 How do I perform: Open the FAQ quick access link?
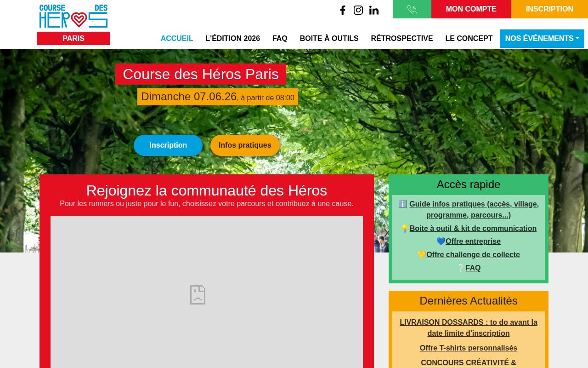pos(473,268)
